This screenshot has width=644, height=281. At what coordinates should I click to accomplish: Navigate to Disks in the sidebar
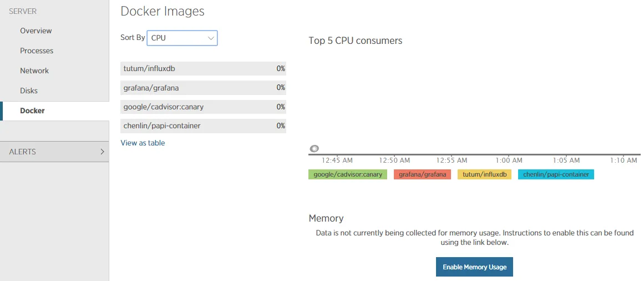click(29, 91)
